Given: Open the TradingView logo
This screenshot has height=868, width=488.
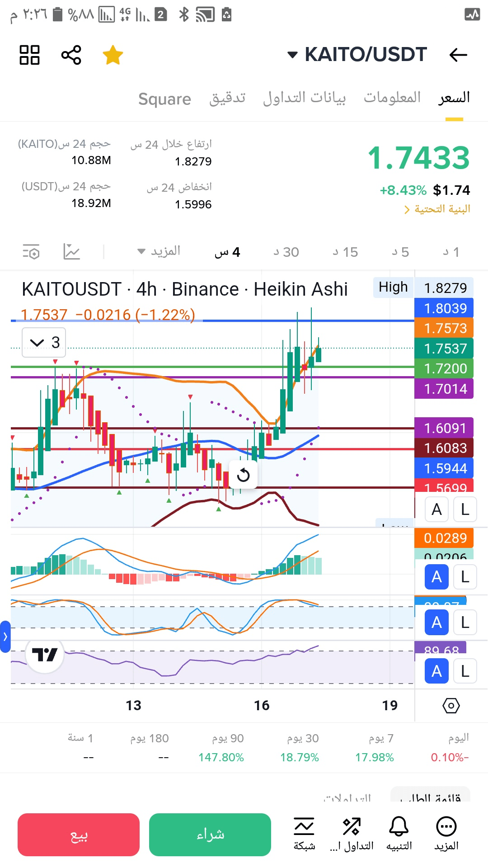Looking at the screenshot, I should coord(45,654).
